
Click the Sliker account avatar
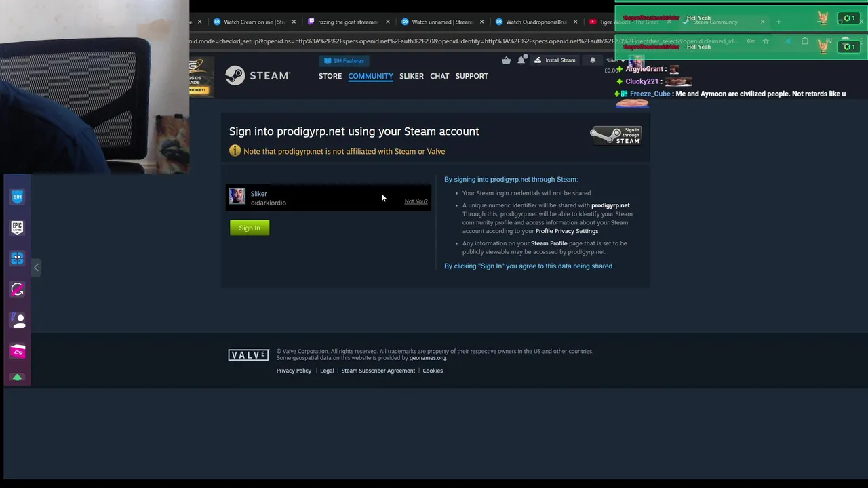(237, 197)
